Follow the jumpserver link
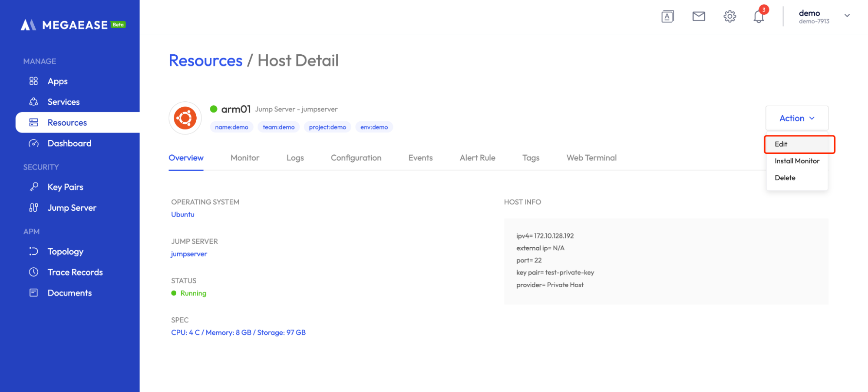The image size is (868, 392). tap(189, 254)
